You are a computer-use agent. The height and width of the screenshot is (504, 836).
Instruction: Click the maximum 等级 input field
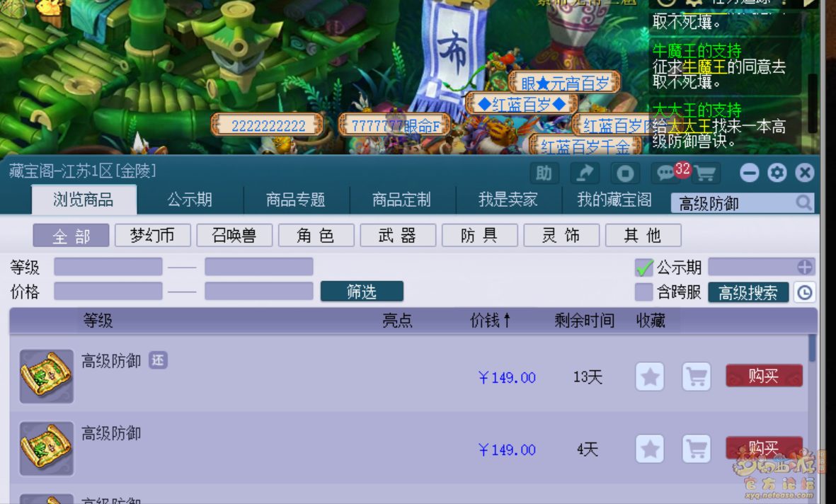(x=259, y=267)
